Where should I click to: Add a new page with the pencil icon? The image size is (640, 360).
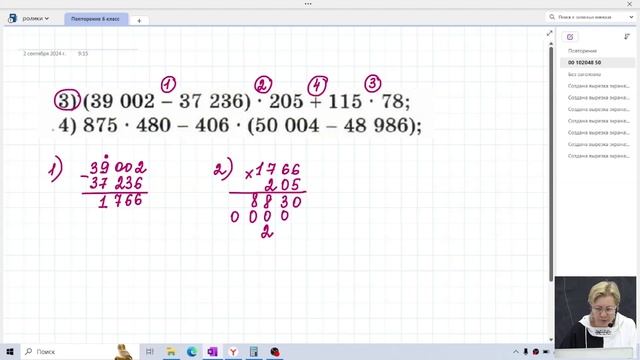click(570, 37)
